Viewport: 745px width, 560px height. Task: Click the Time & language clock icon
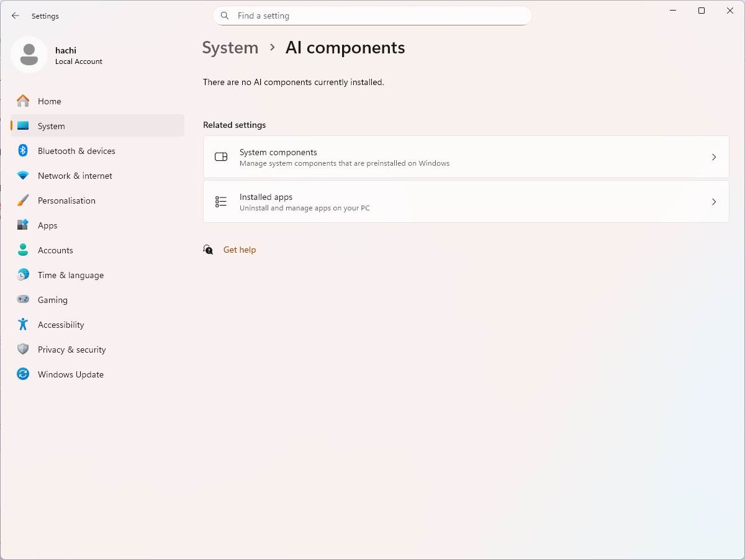tap(23, 275)
